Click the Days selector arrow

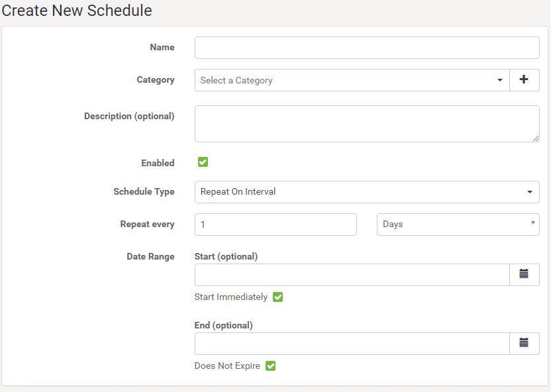coord(533,223)
